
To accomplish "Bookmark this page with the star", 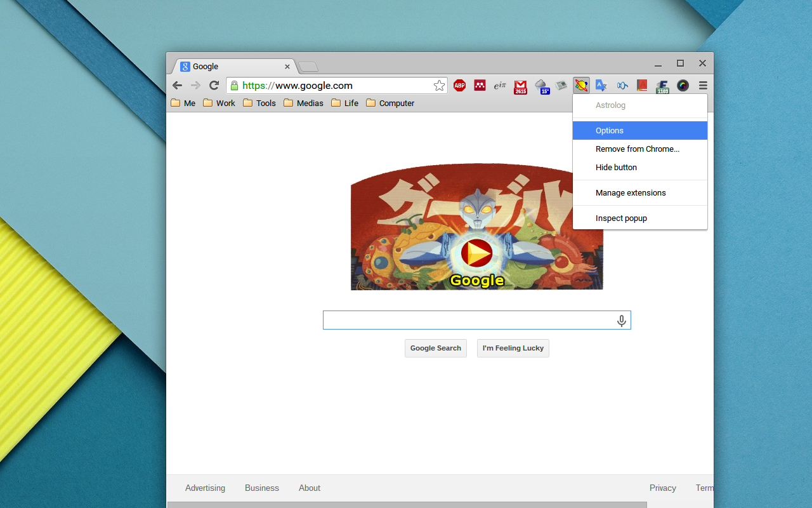I will [x=439, y=85].
